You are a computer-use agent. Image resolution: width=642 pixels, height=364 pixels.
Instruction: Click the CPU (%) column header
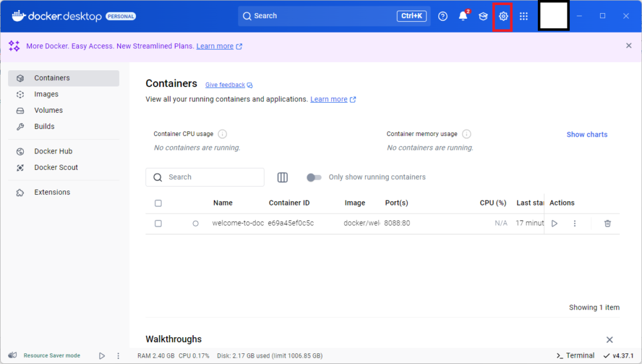click(493, 203)
